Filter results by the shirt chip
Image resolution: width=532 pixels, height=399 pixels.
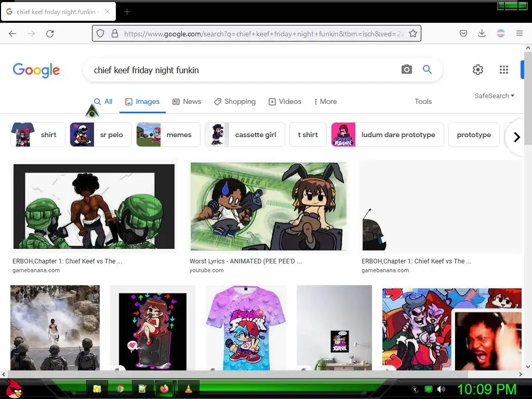(x=37, y=135)
